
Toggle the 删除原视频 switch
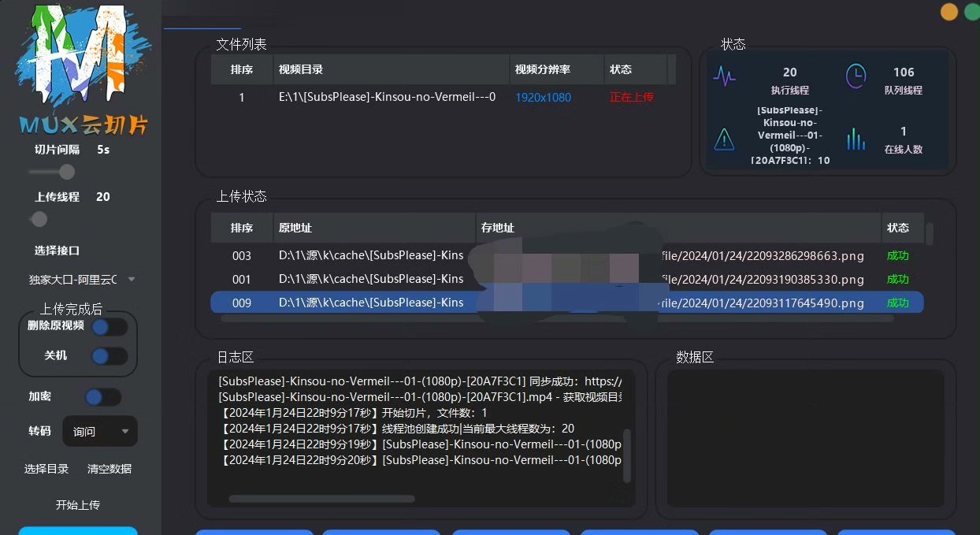[110, 327]
